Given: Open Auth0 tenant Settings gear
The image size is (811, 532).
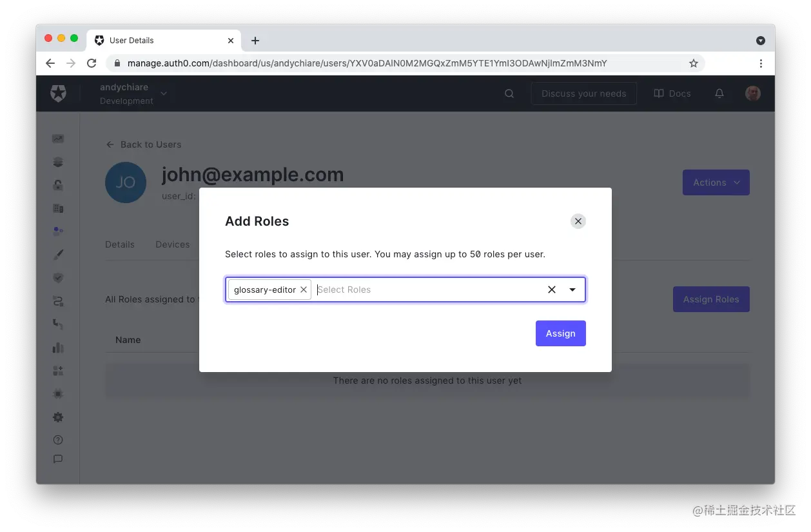Looking at the screenshot, I should [x=58, y=417].
